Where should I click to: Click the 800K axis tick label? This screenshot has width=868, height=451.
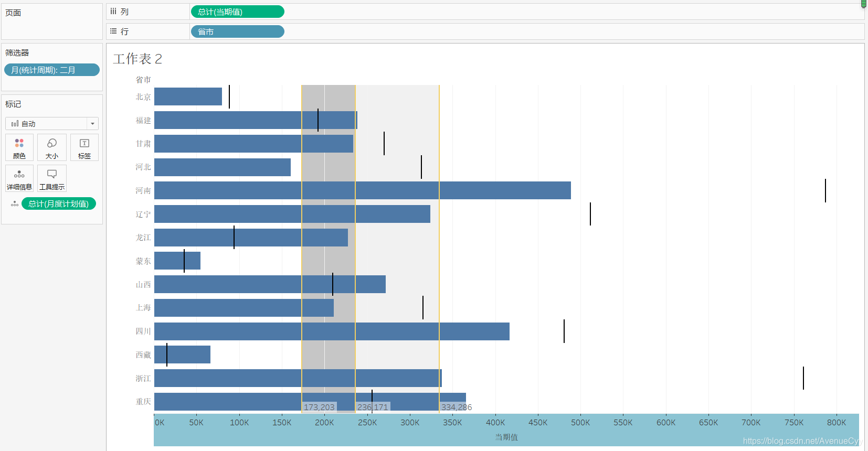pos(837,423)
